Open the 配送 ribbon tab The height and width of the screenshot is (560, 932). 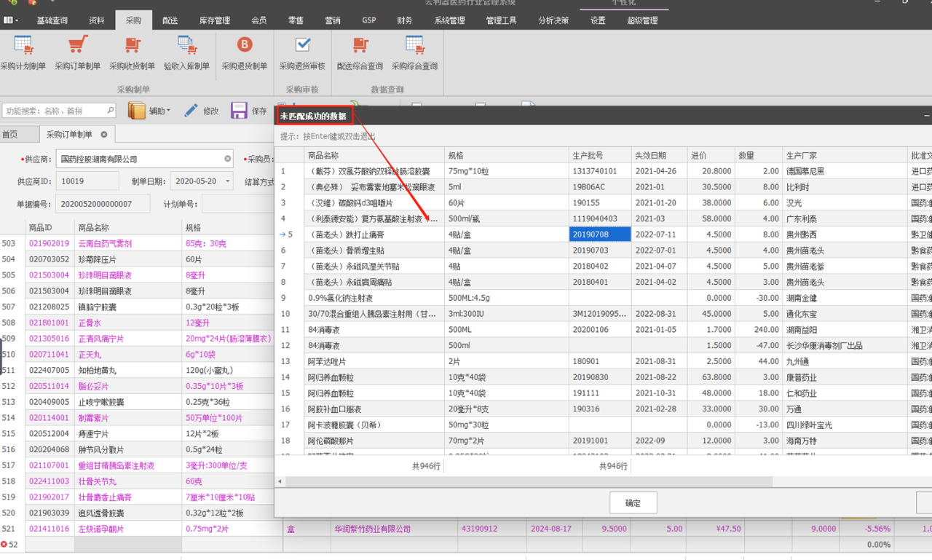tap(170, 20)
